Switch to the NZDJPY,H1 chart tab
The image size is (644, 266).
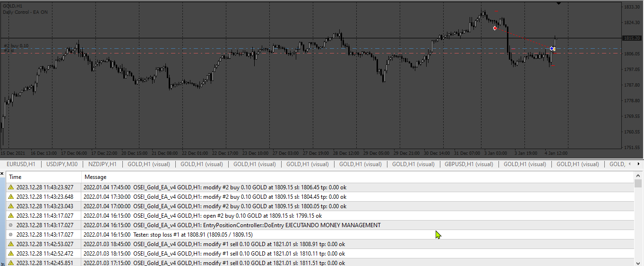point(102,164)
